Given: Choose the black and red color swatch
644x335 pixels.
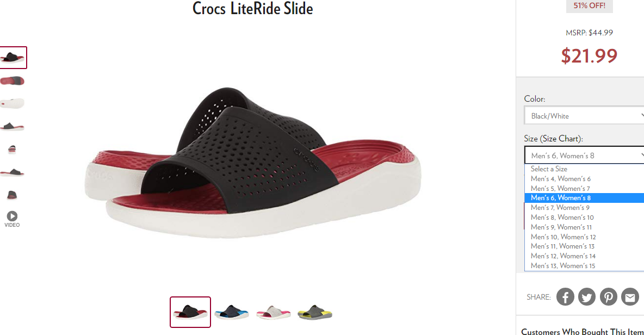Looking at the screenshot, I should [190, 312].
